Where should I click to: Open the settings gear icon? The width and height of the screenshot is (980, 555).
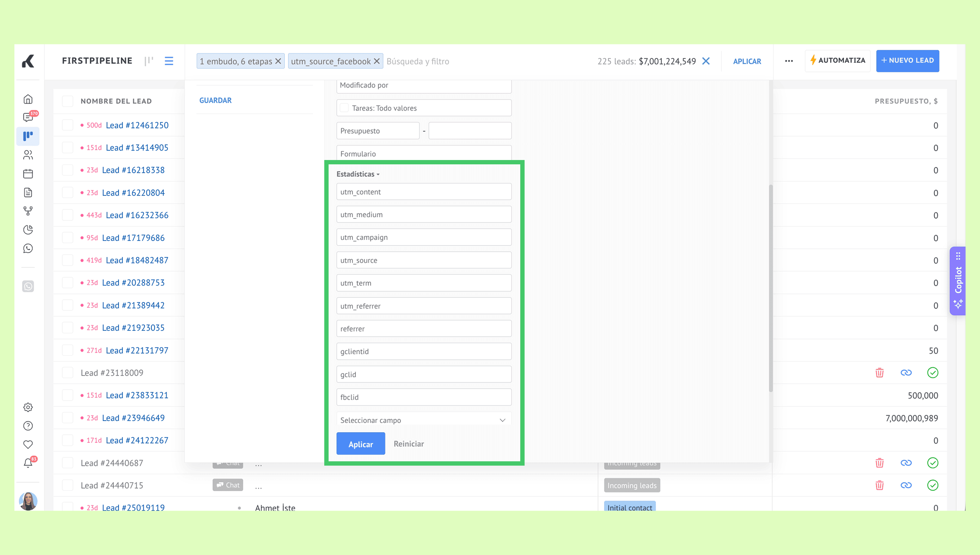28,407
